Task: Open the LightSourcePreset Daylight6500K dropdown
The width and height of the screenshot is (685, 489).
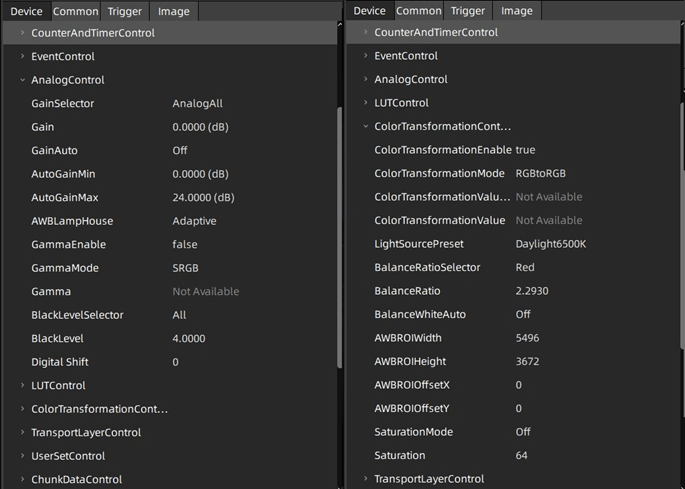Action: coord(550,244)
